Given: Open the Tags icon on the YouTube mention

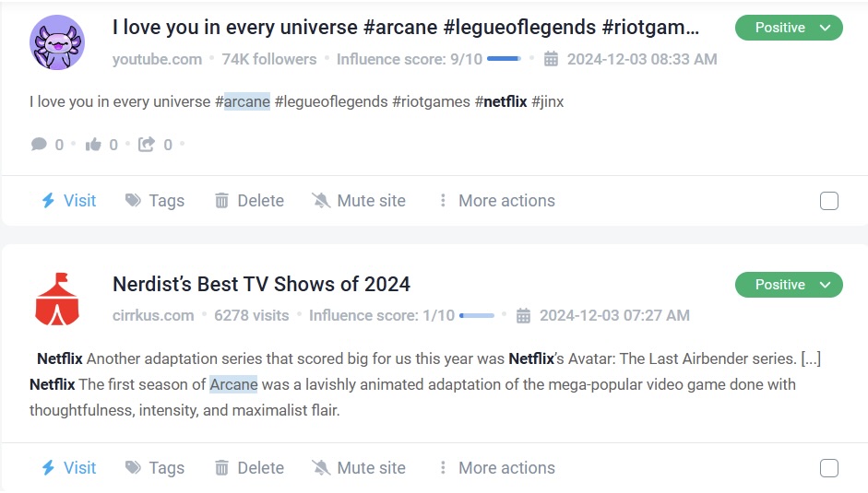Looking at the screenshot, I should 133,200.
